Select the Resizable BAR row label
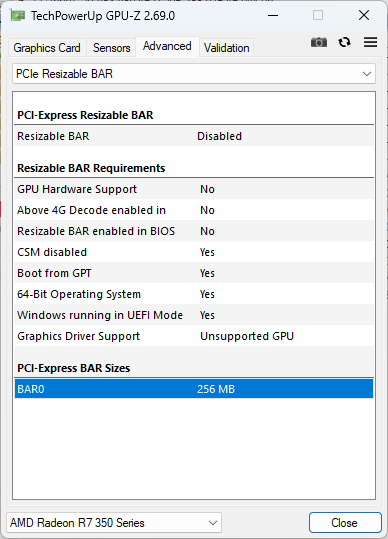 pyautogui.click(x=53, y=136)
